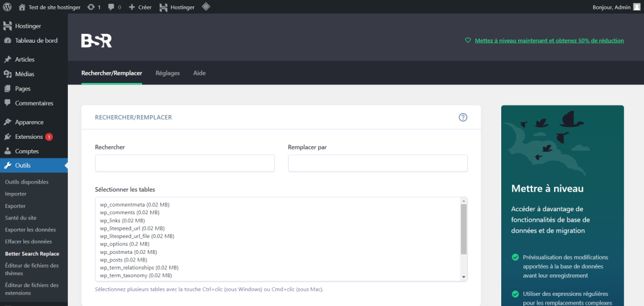Select wp_posts table in the list
Image resolution: width=644 pixels, height=306 pixels.
123,260
